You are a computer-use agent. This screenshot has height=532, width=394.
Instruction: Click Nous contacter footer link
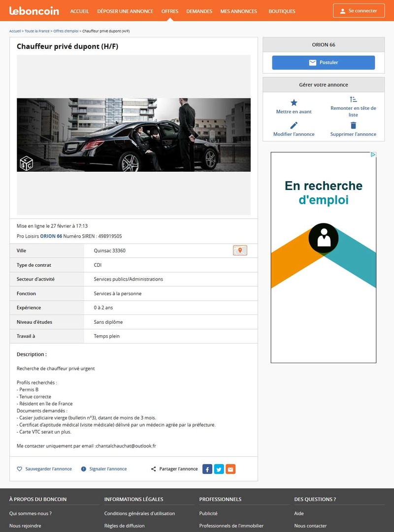(310, 526)
